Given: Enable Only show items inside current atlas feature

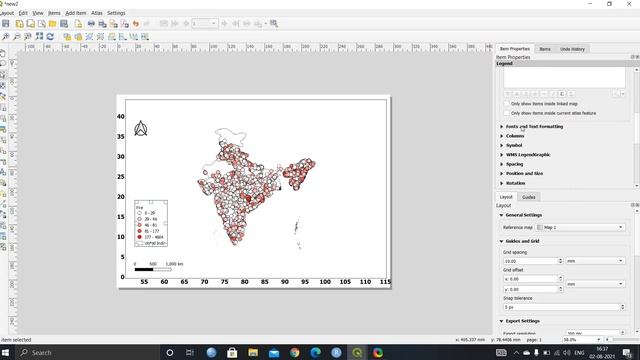Looking at the screenshot, I should (507, 113).
